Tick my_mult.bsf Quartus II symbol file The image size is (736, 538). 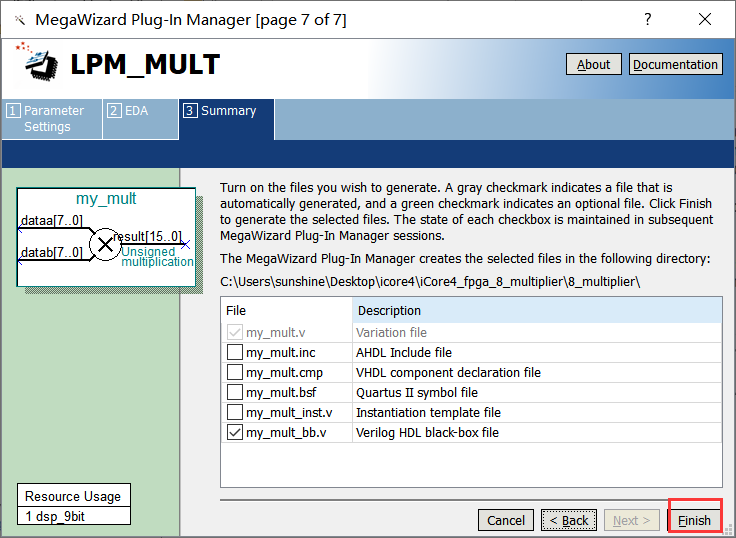coord(235,392)
